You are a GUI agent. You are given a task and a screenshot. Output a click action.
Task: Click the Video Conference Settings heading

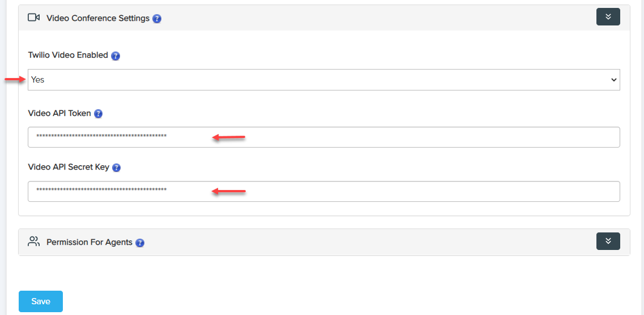point(98,18)
